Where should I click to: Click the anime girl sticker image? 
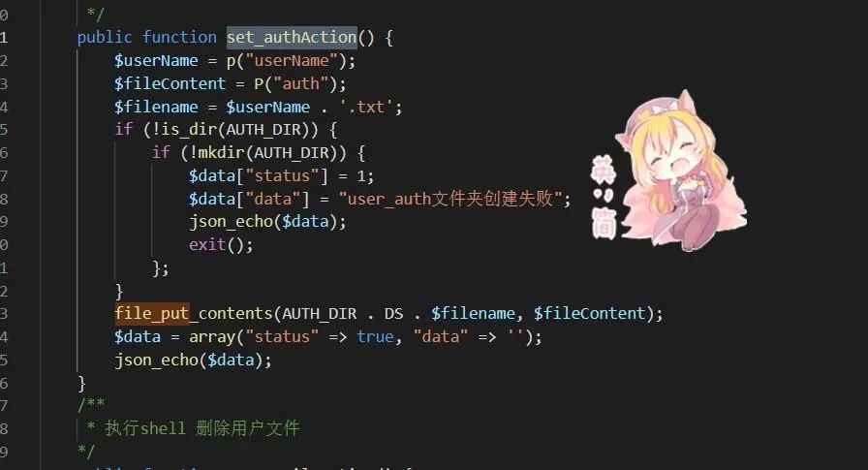point(669,171)
